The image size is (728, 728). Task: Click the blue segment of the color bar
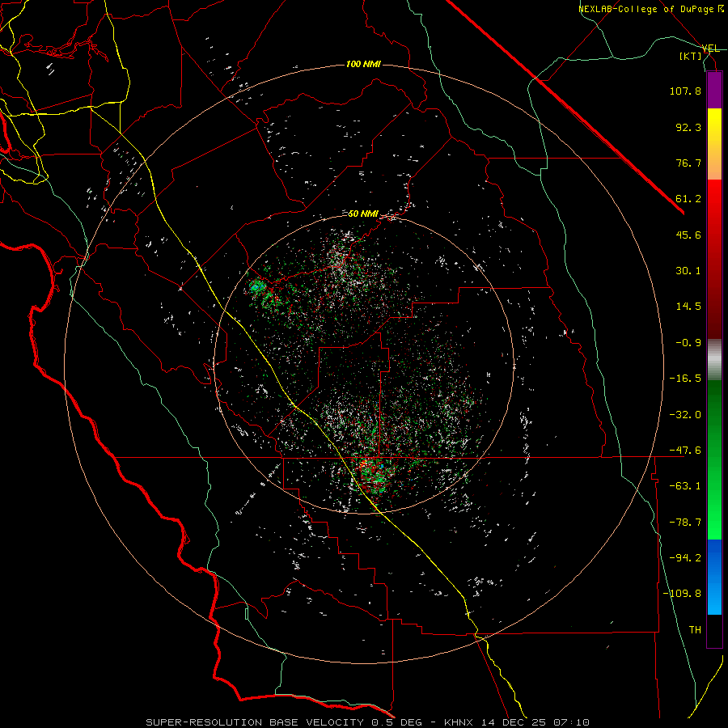click(714, 577)
